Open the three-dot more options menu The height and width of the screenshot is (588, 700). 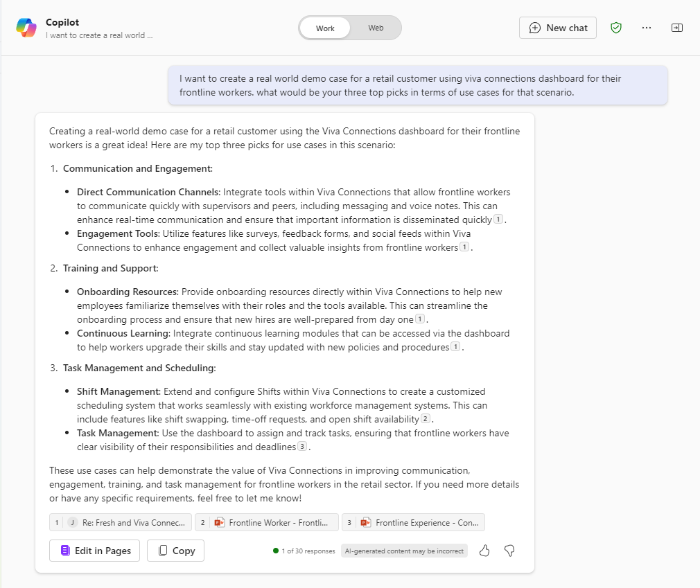647,28
